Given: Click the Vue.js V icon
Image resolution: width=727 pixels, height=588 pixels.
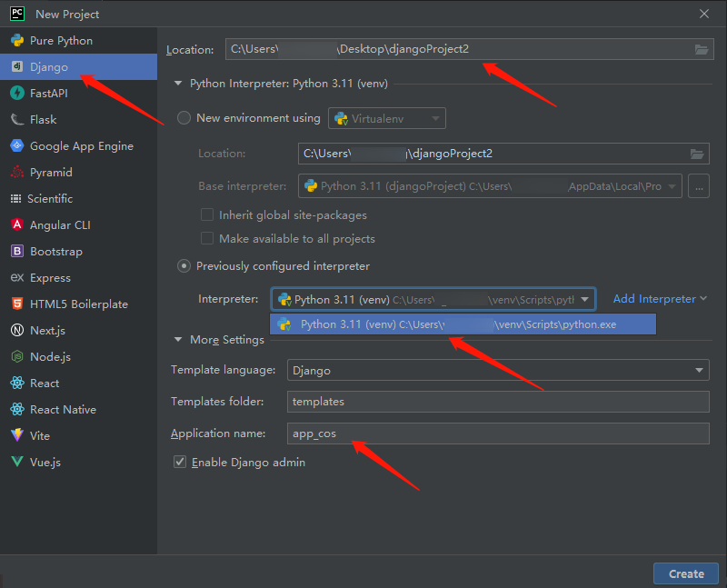Looking at the screenshot, I should tap(17, 462).
